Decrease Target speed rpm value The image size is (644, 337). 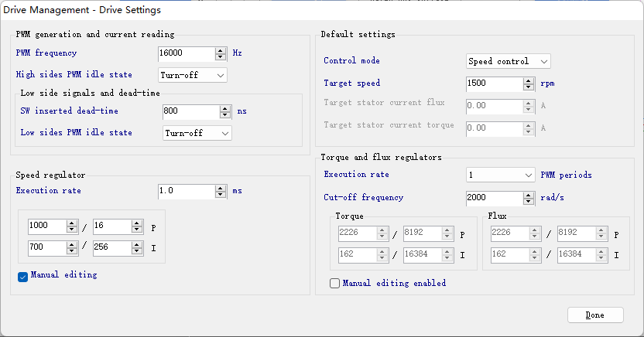click(529, 87)
